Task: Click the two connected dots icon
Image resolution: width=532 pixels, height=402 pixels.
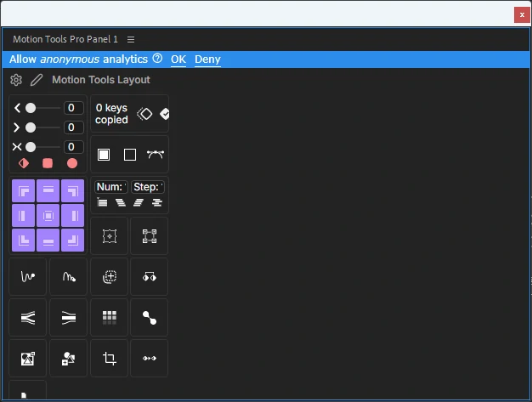Action: click(150, 318)
